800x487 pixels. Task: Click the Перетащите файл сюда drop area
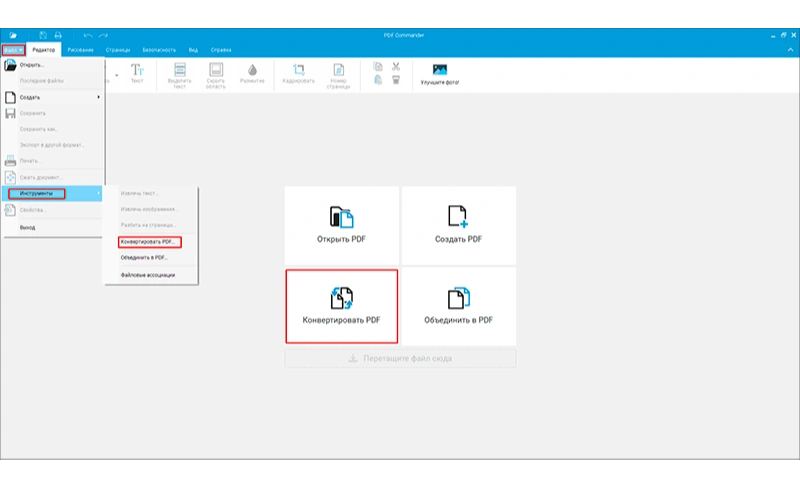[x=401, y=358]
